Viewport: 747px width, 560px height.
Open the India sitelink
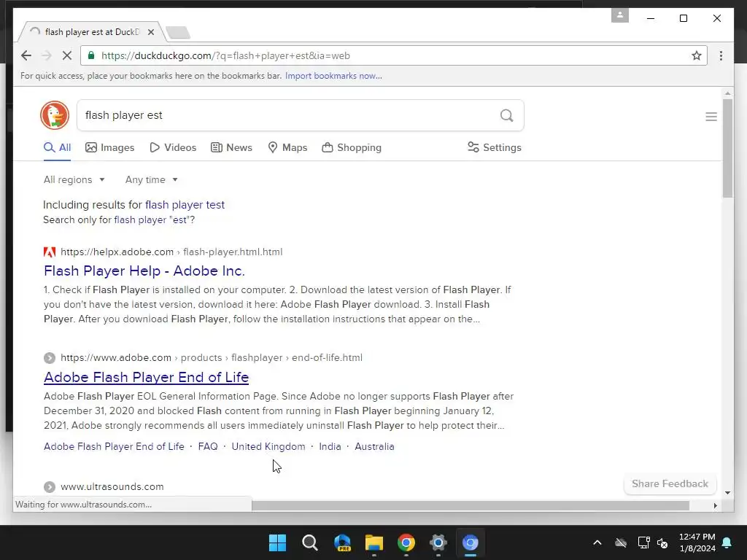pos(330,447)
